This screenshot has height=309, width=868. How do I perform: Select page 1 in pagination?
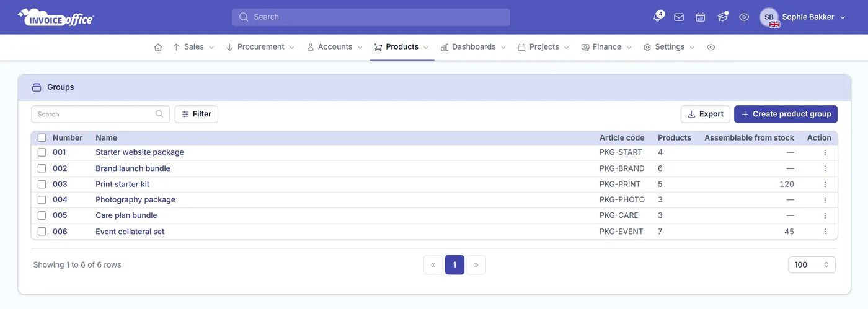[x=454, y=265]
